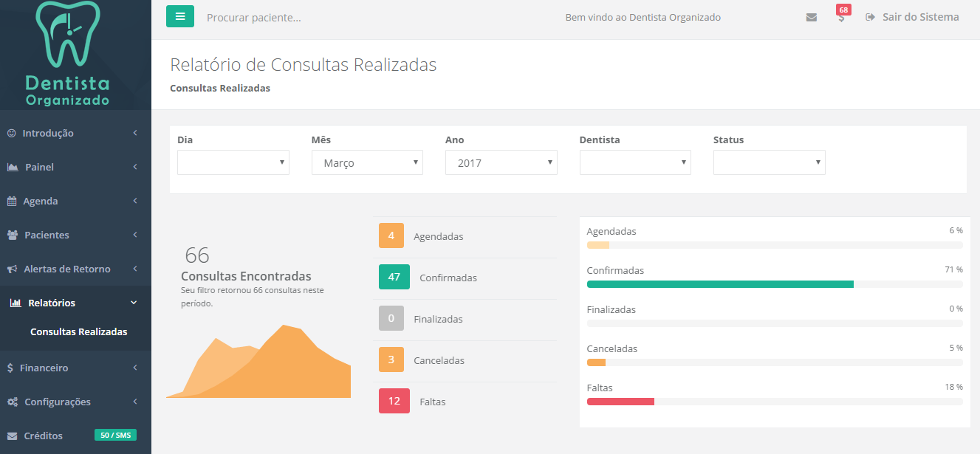Click the green hamburger menu toggle button

[180, 16]
